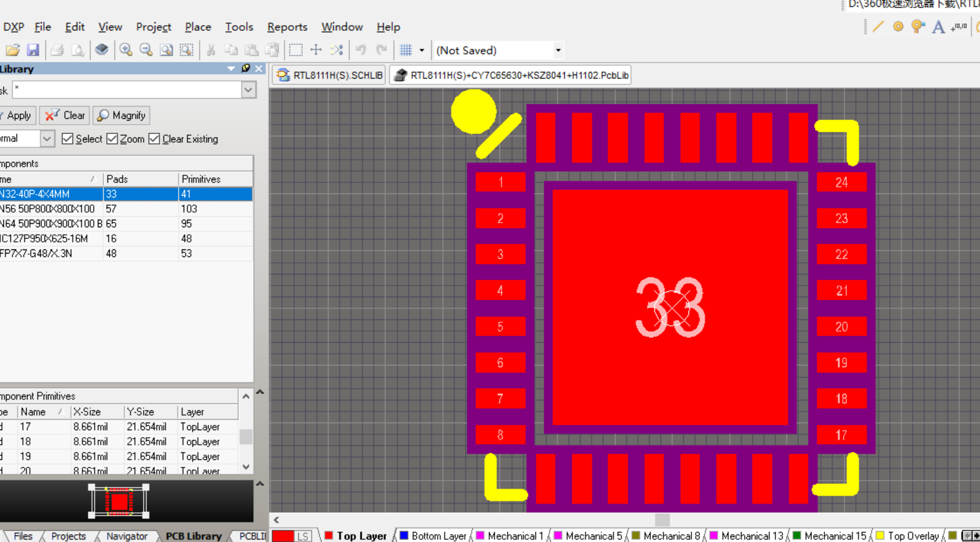Open a document with the folder icon
Viewport: 980px width, 542px height.
[x=13, y=50]
